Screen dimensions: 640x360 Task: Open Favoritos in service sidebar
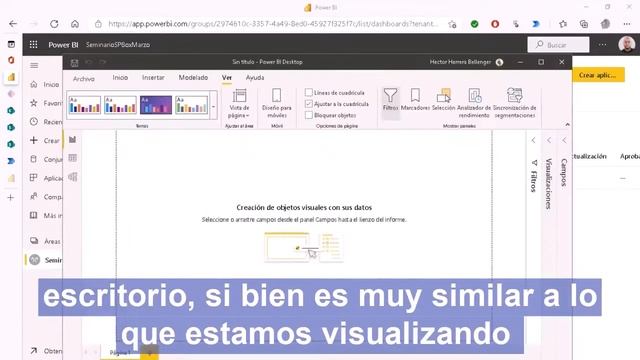46,103
